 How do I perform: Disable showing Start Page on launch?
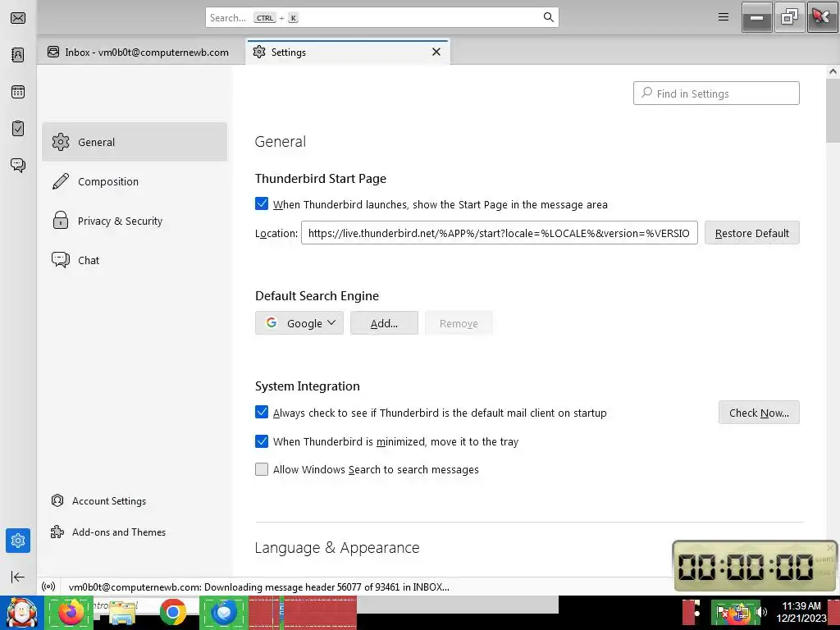point(262,203)
